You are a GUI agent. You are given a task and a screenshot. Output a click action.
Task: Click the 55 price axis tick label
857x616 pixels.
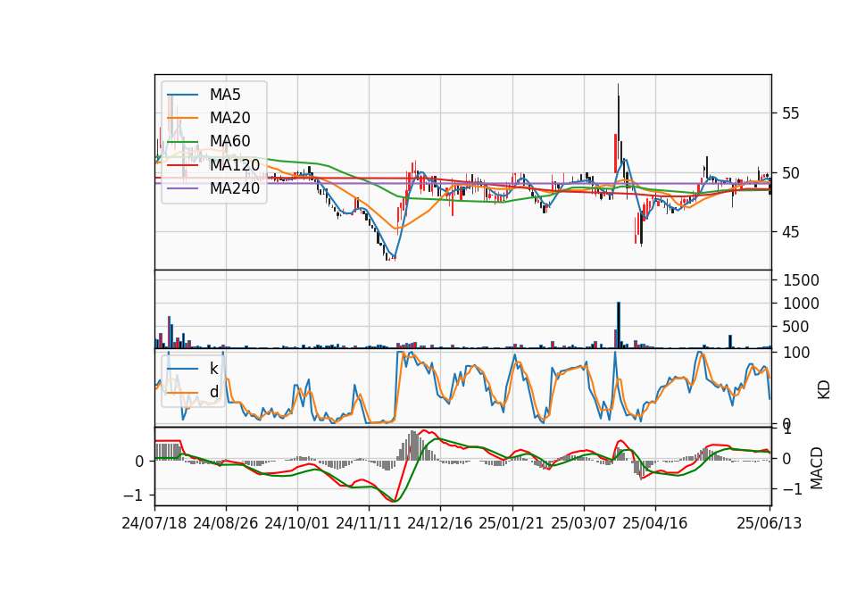pos(791,113)
